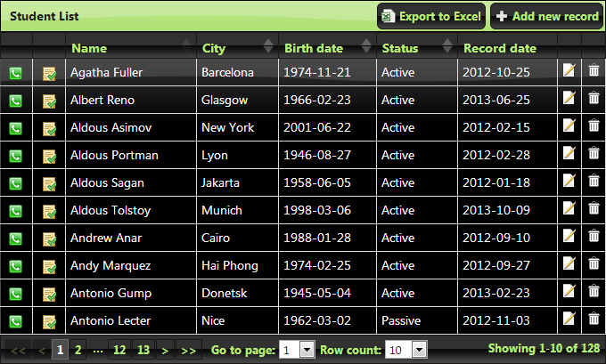Click the Jakarta city cell
Screen dimensions: 606x364
point(238,182)
